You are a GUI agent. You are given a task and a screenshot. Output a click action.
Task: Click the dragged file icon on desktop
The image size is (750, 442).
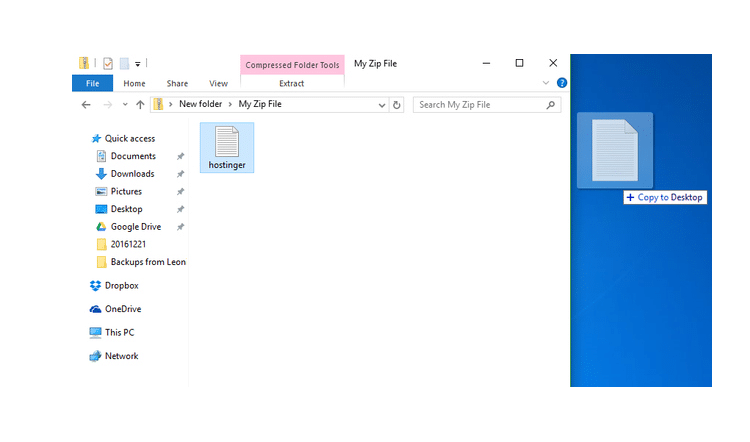[615, 150]
